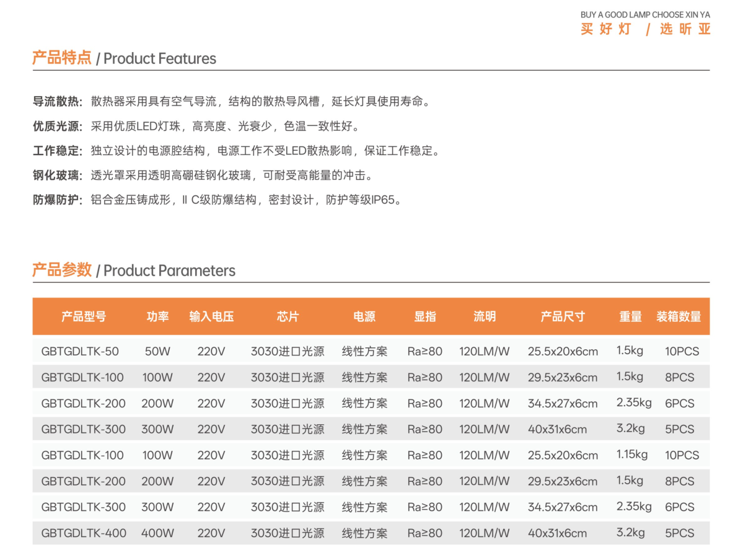
Task: Click the 功率 column header
Action: [157, 316]
